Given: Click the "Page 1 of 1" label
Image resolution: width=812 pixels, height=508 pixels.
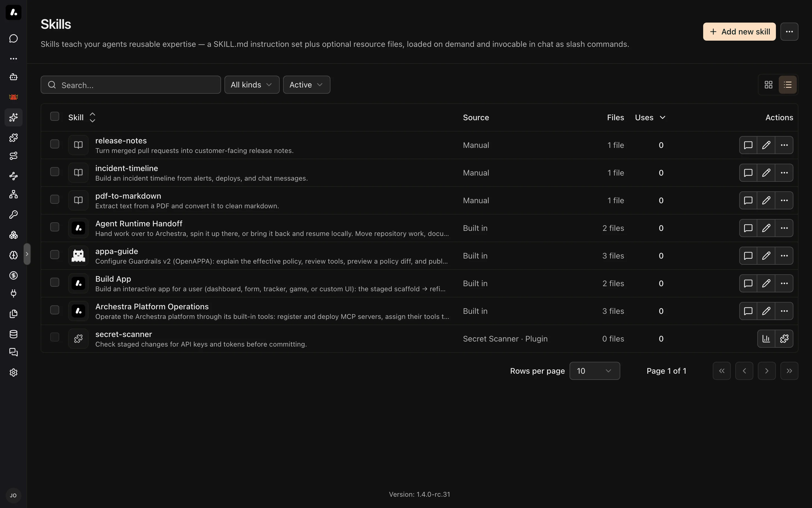Looking at the screenshot, I should [x=667, y=371].
